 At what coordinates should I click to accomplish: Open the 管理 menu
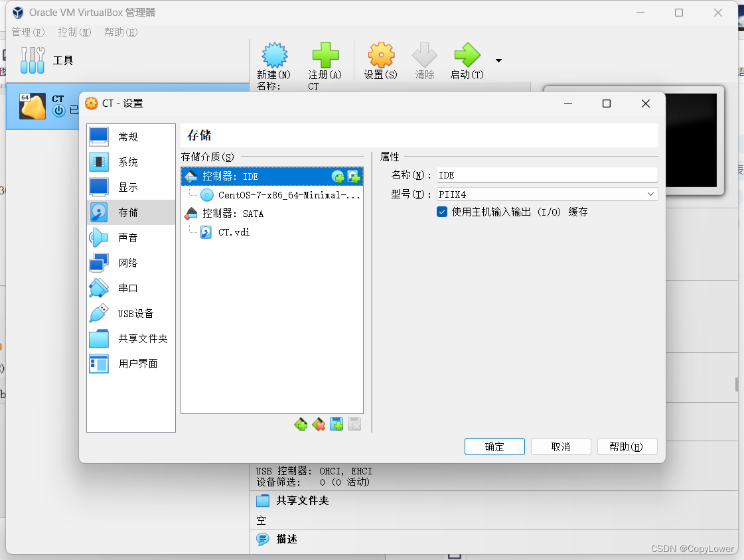point(27,32)
